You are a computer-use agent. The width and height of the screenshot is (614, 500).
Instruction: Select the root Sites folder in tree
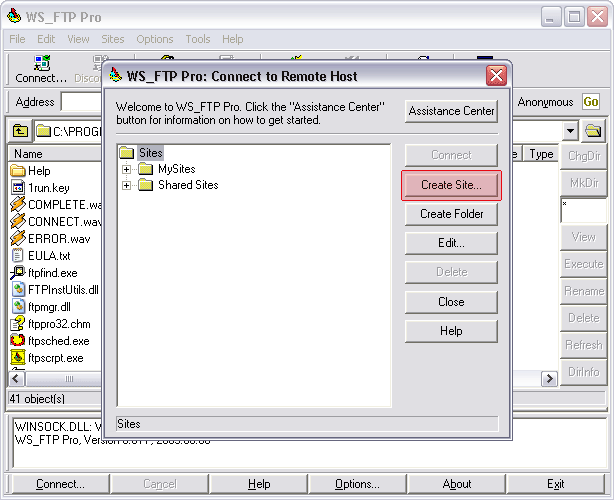pyautogui.click(x=150, y=153)
